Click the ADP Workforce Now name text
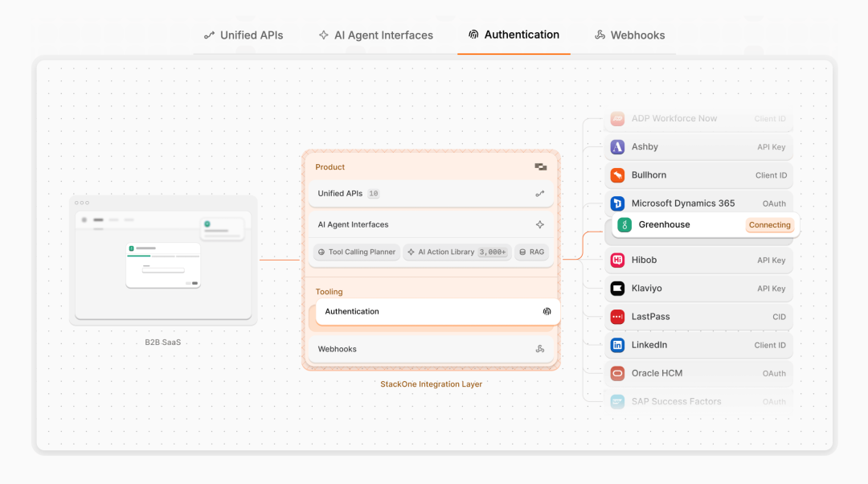 click(x=674, y=118)
